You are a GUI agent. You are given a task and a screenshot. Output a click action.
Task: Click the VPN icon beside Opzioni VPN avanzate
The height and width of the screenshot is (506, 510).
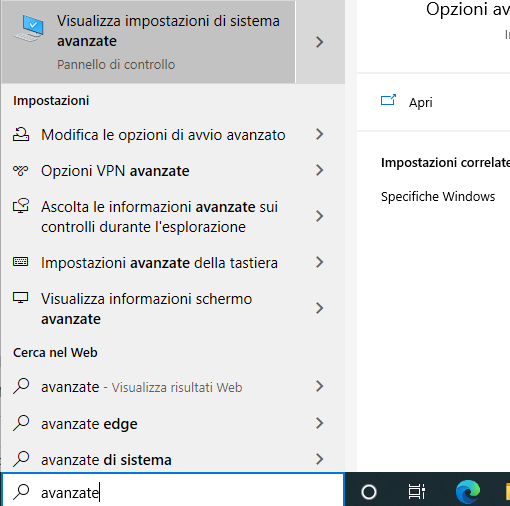(21, 170)
